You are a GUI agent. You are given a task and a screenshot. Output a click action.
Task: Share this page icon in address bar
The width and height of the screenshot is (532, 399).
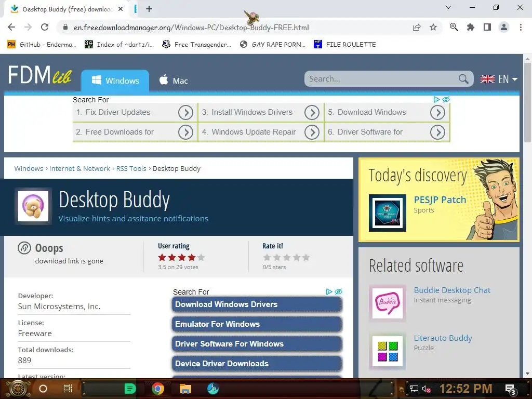point(417,27)
